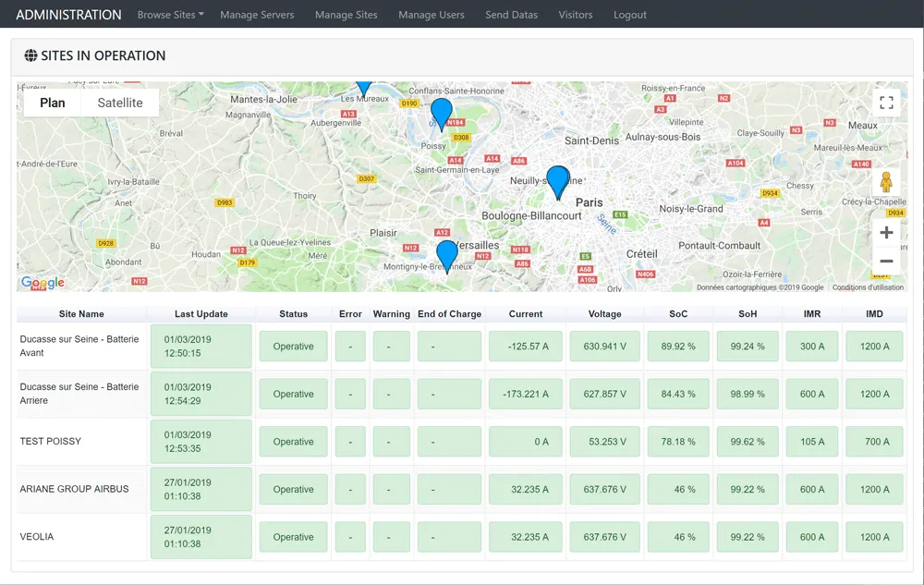924x585 pixels.
Task: Open Manage Servers page
Action: click(x=258, y=15)
